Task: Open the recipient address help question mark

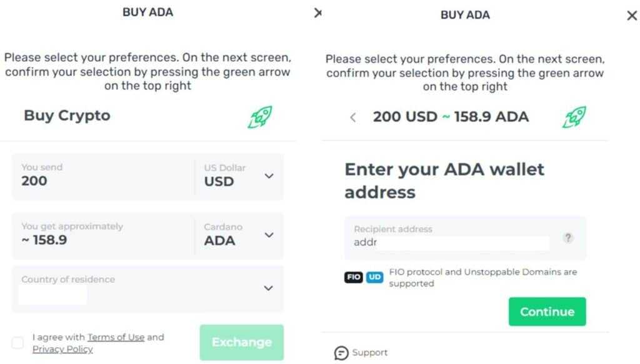Action: (x=568, y=237)
